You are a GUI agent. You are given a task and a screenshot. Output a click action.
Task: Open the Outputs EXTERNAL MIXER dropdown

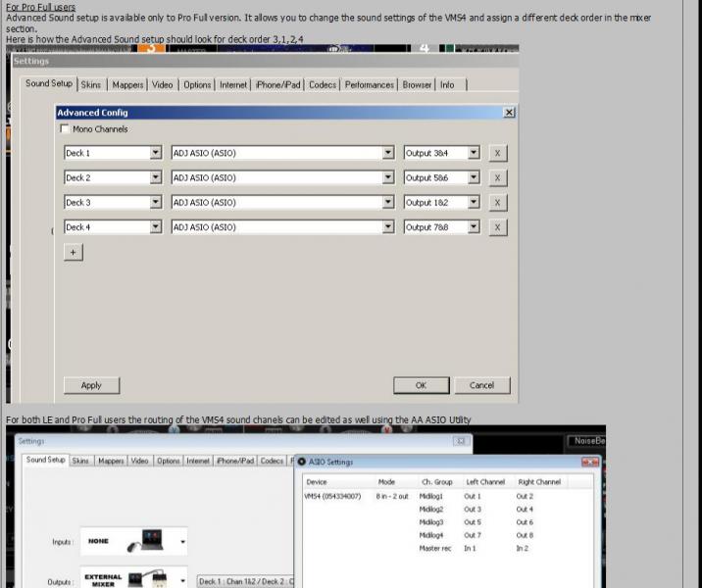[134, 578]
